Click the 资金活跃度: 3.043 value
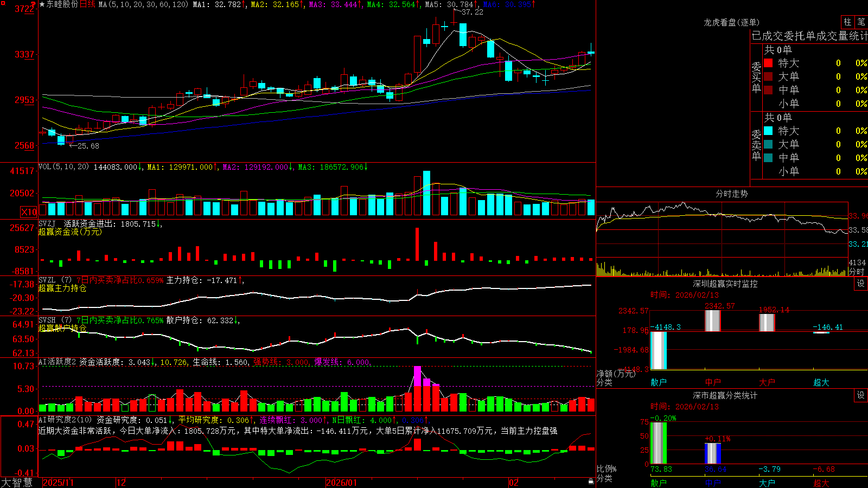Image resolution: width=868 pixels, height=488 pixels. tap(114, 362)
